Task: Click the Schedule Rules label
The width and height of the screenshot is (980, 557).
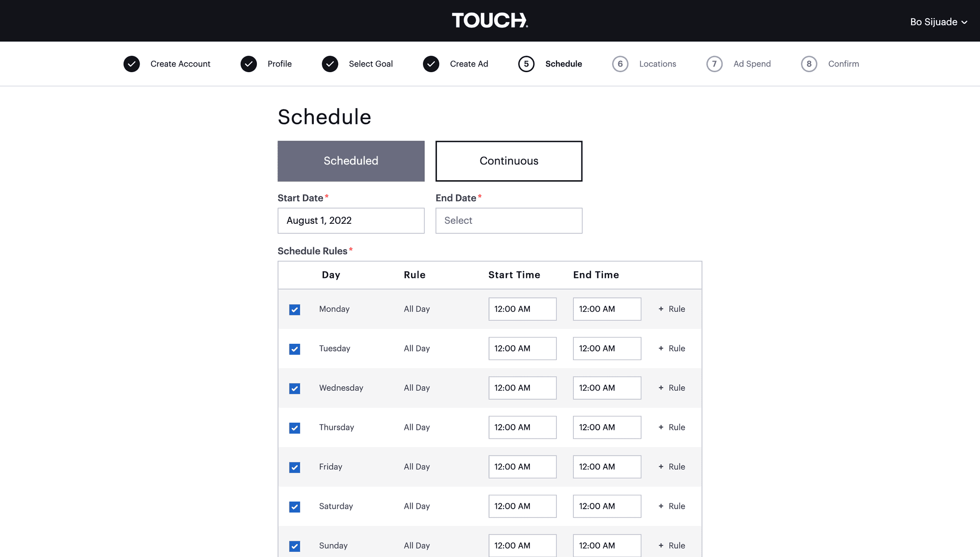Action: click(x=312, y=251)
